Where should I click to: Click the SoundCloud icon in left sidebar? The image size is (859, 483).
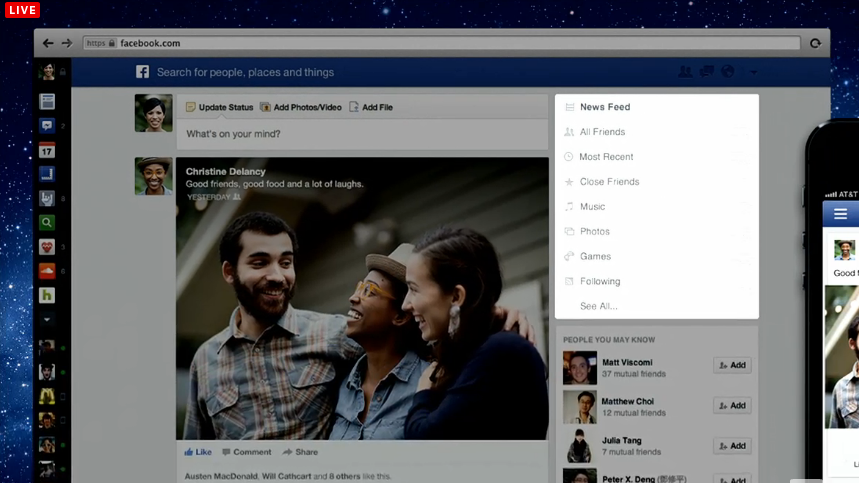click(47, 271)
